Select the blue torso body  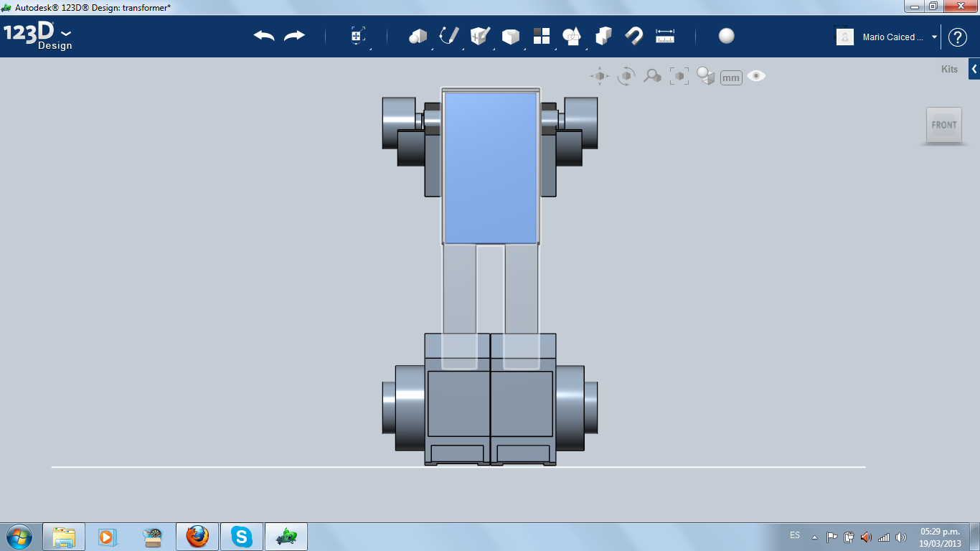[491, 167]
